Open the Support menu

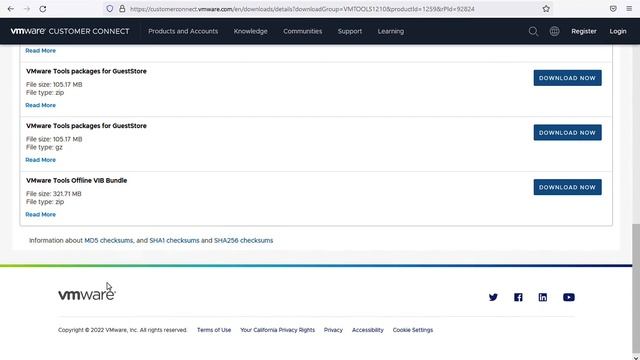[350, 31]
